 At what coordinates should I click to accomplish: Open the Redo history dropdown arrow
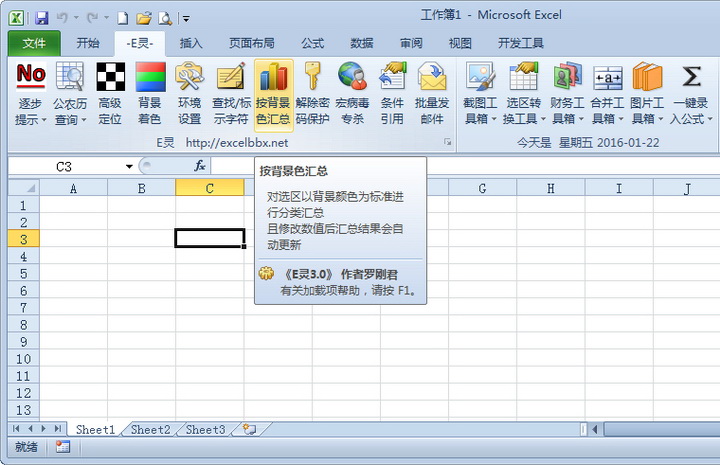(107, 18)
